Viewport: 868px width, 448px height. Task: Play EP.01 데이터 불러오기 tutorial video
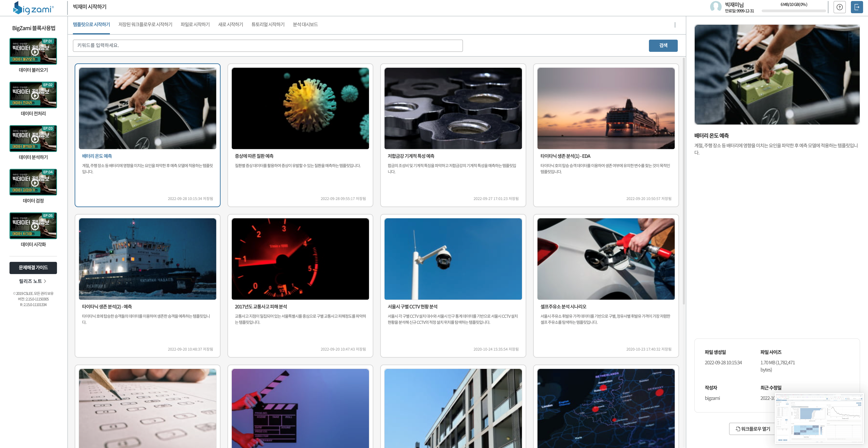(33, 51)
